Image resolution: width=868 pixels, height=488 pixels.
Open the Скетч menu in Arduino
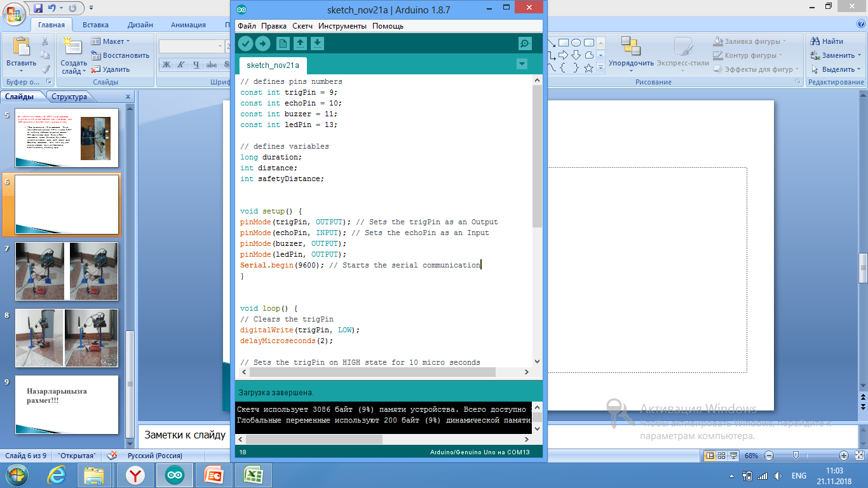point(302,26)
